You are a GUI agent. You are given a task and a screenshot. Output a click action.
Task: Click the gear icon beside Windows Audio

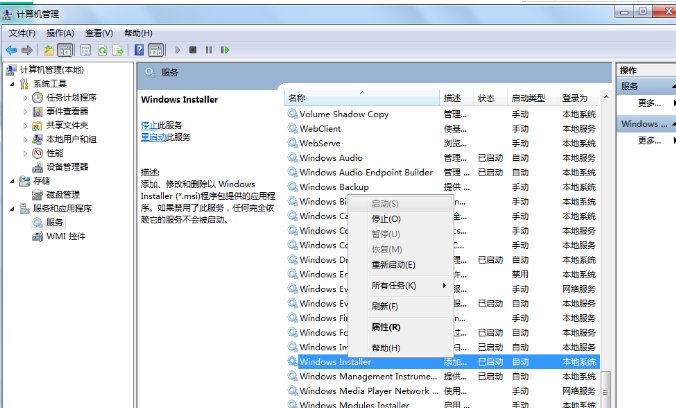(x=293, y=157)
